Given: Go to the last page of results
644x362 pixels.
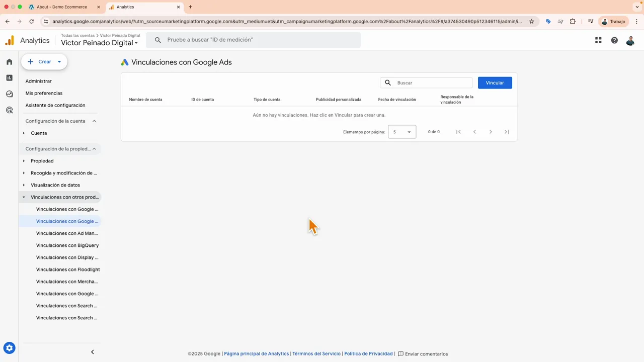Looking at the screenshot, I should [x=507, y=131].
